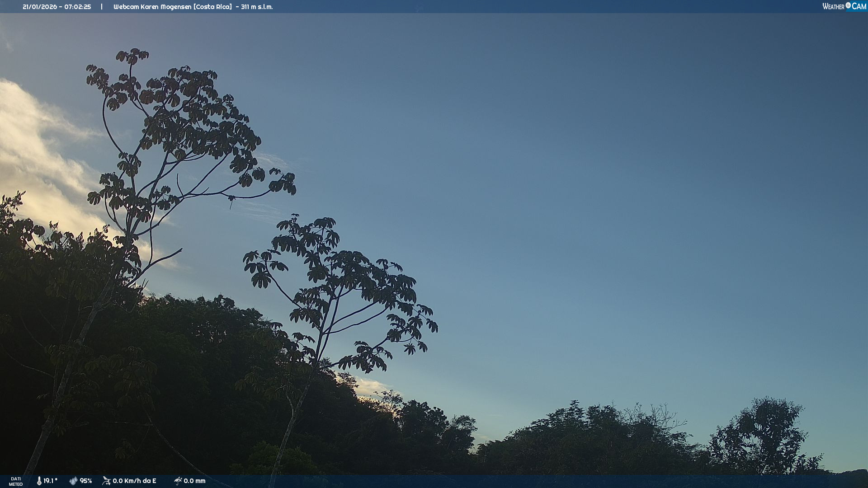Screen dimensions: 868x488
Task: Click the DATI METEO label
Action: [16, 481]
